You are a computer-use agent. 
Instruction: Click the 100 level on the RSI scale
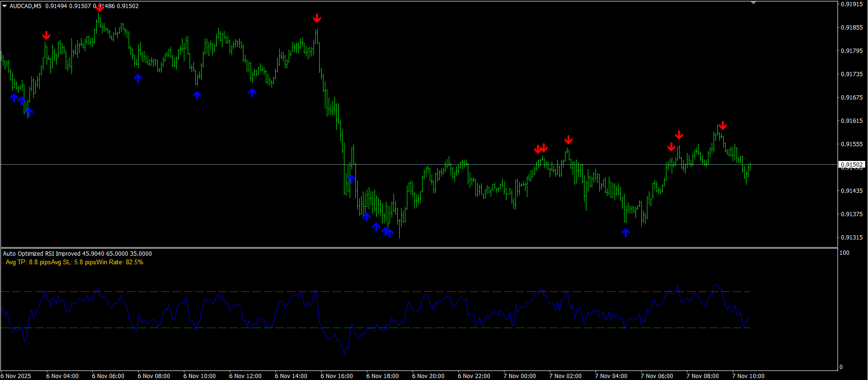pos(844,253)
